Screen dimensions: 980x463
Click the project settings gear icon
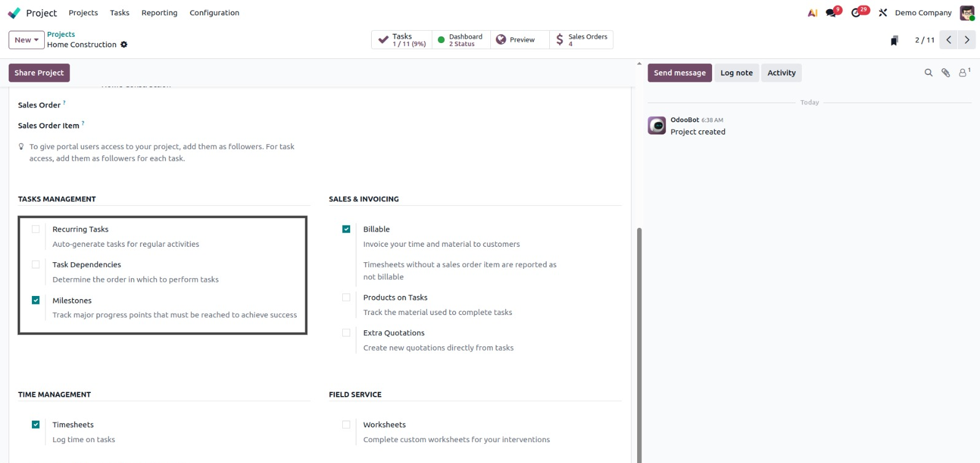[x=124, y=45]
